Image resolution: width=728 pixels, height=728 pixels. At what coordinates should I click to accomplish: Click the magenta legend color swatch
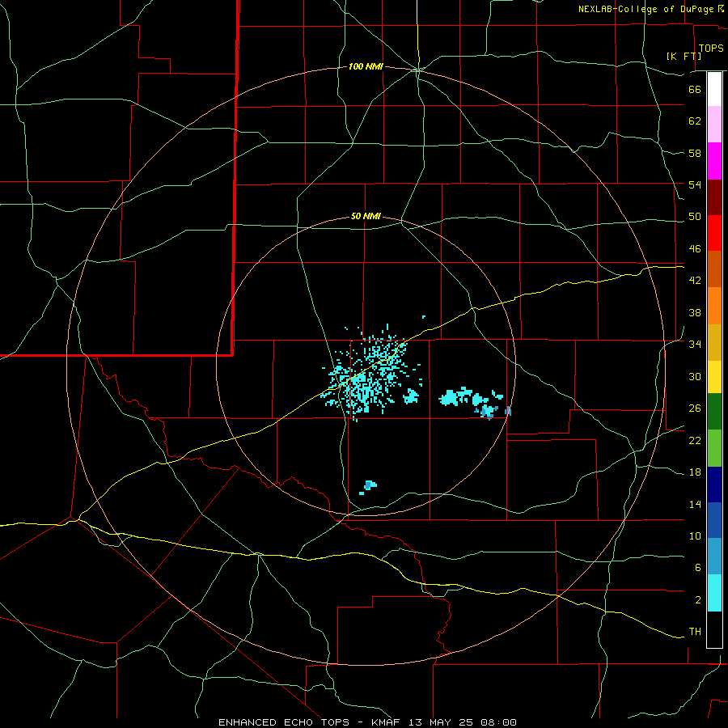point(714,161)
